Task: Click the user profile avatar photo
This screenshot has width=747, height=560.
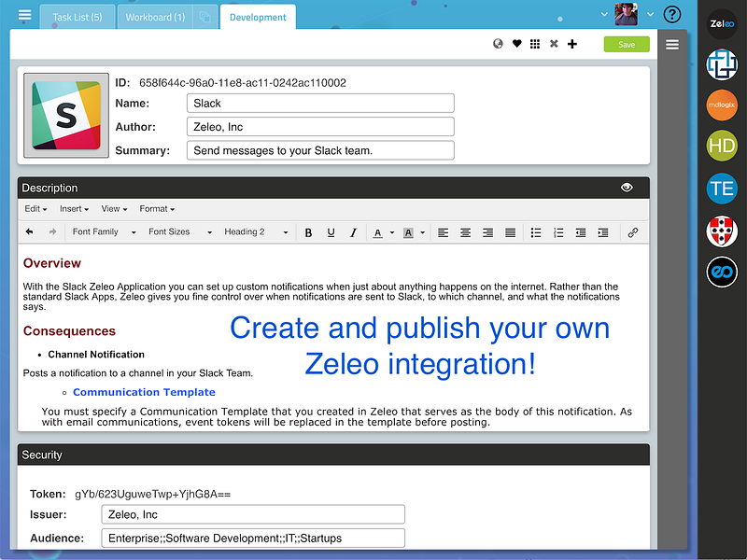Action: [x=626, y=14]
